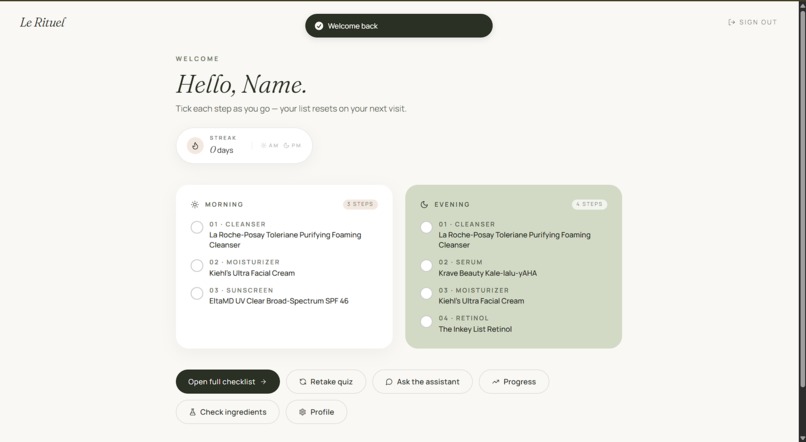Viewport: 806px width, 442px height.
Task: Click the MORNING card title
Action: coord(224,205)
